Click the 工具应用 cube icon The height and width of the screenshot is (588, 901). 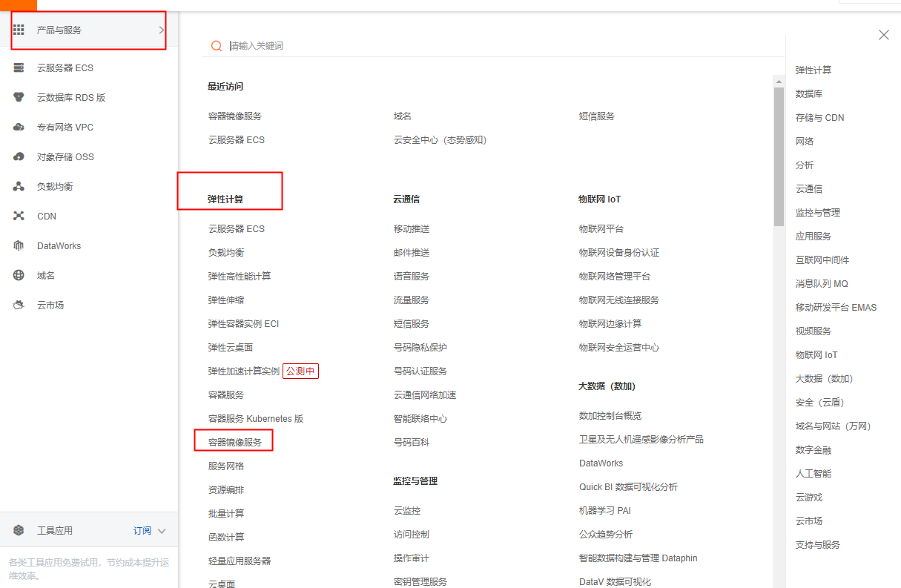[x=19, y=530]
